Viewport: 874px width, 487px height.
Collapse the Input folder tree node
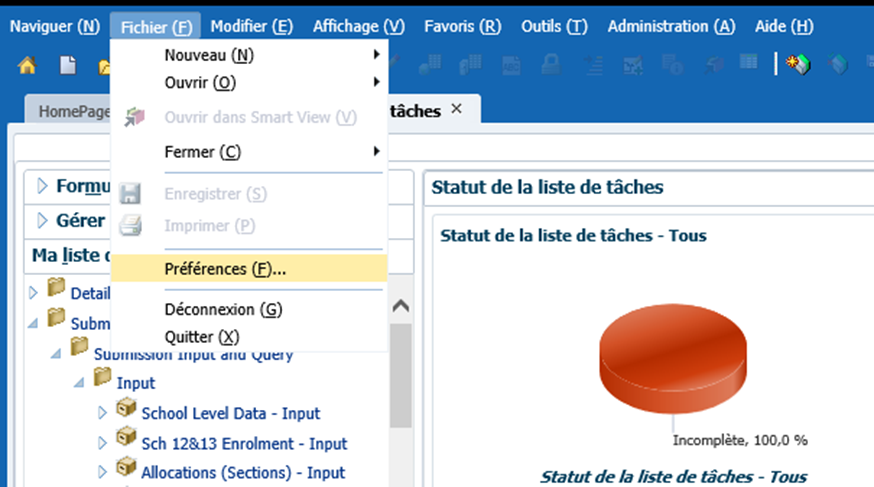click(78, 383)
